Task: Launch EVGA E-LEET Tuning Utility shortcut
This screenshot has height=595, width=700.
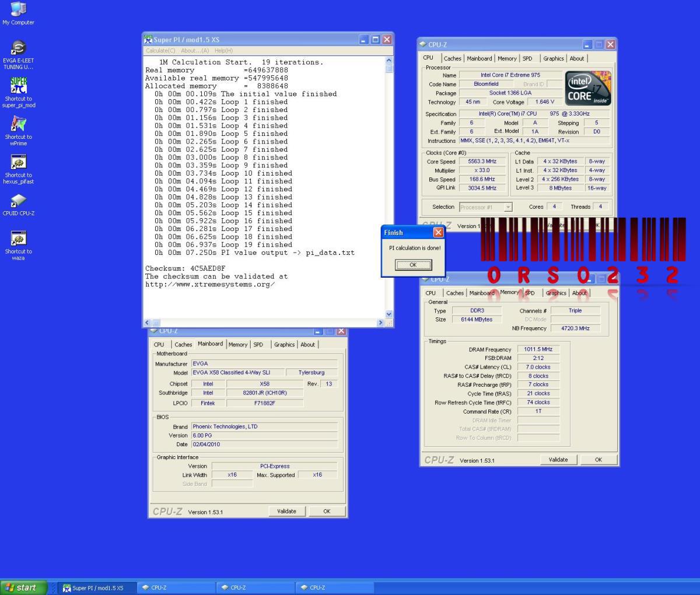Action: (18, 55)
